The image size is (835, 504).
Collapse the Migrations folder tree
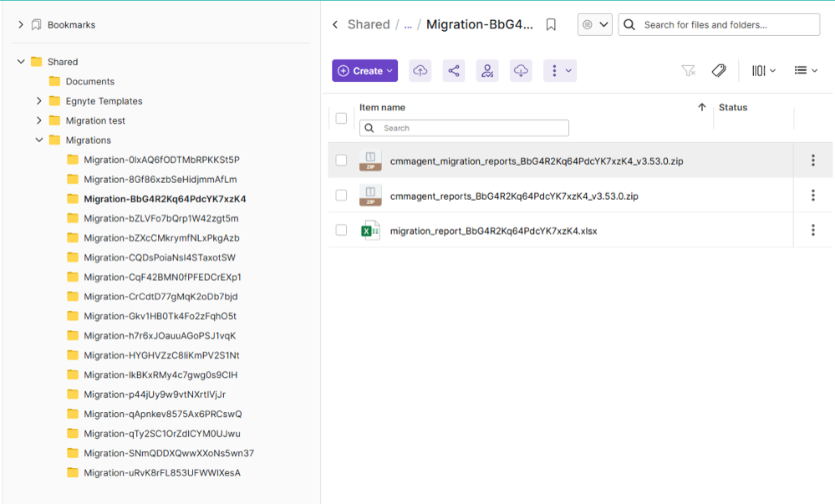39,140
